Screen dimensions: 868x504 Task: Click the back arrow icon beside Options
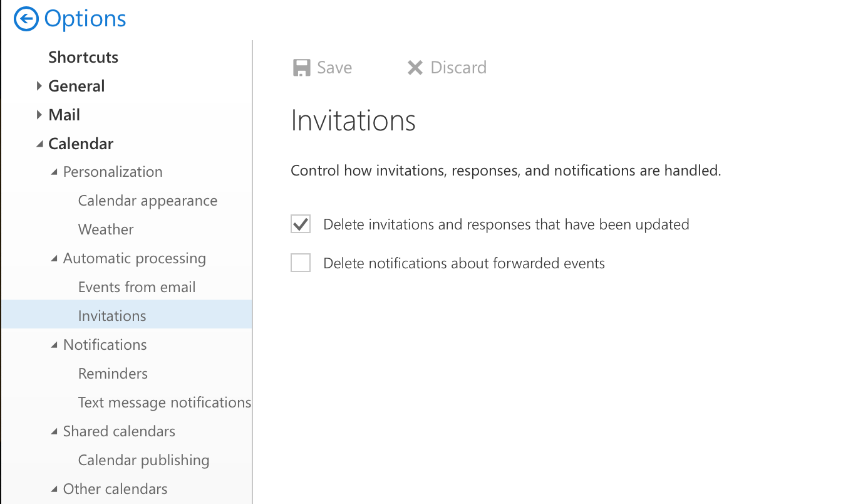(x=26, y=19)
